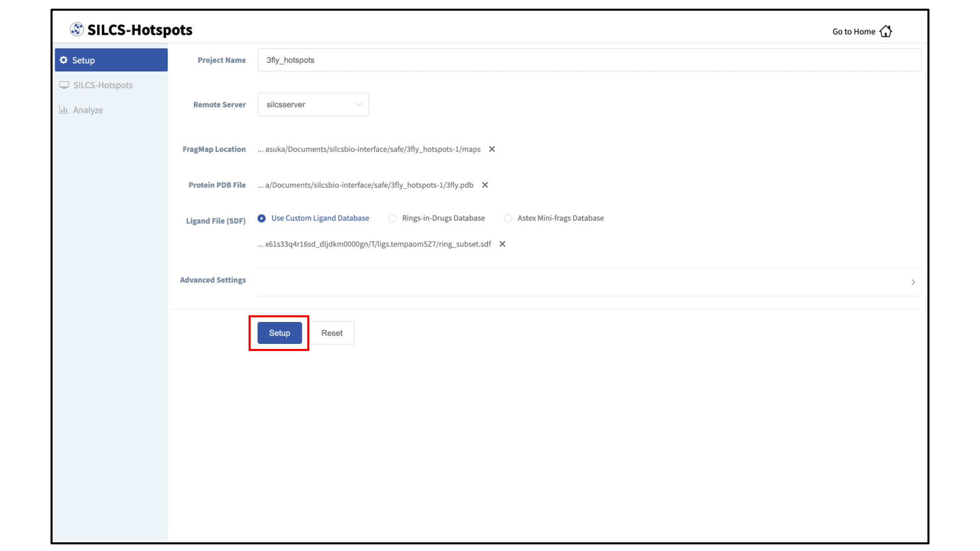The height and width of the screenshot is (551, 980).
Task: Click the FragMap Location label
Action: (x=214, y=149)
